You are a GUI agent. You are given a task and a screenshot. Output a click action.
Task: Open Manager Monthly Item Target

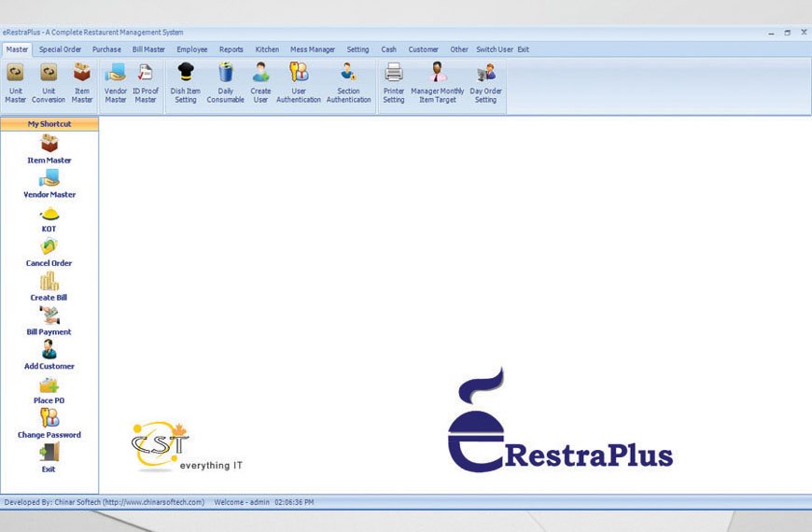tap(438, 83)
